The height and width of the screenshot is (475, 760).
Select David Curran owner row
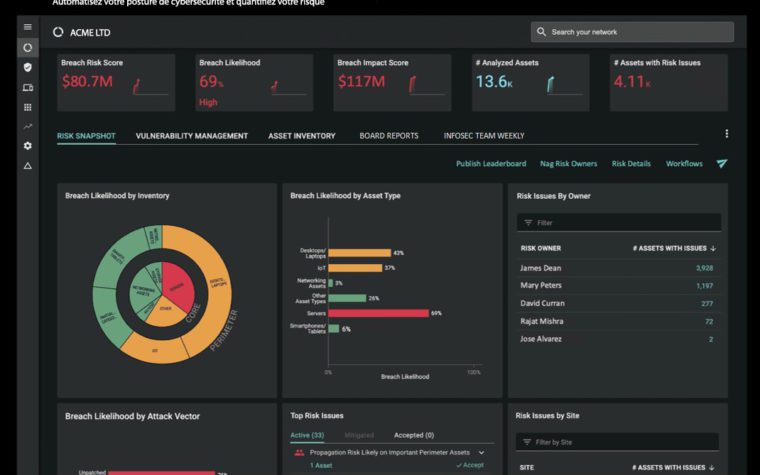point(617,303)
